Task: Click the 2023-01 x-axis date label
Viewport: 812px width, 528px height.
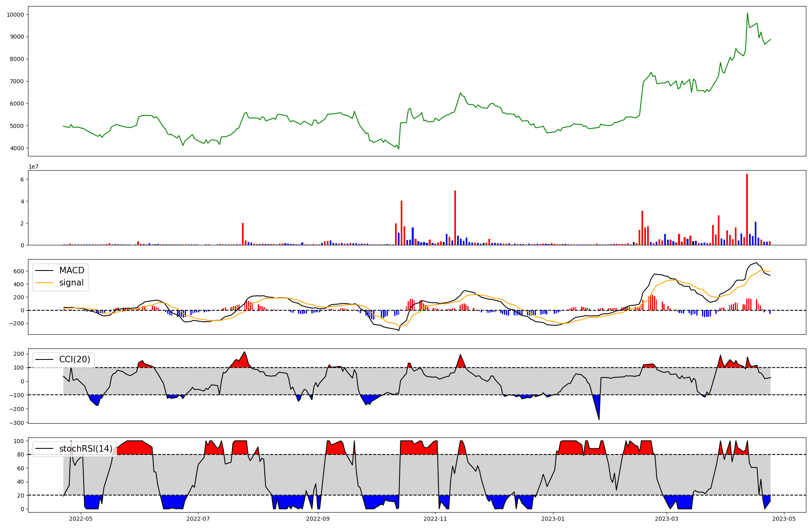Action: 553,519
